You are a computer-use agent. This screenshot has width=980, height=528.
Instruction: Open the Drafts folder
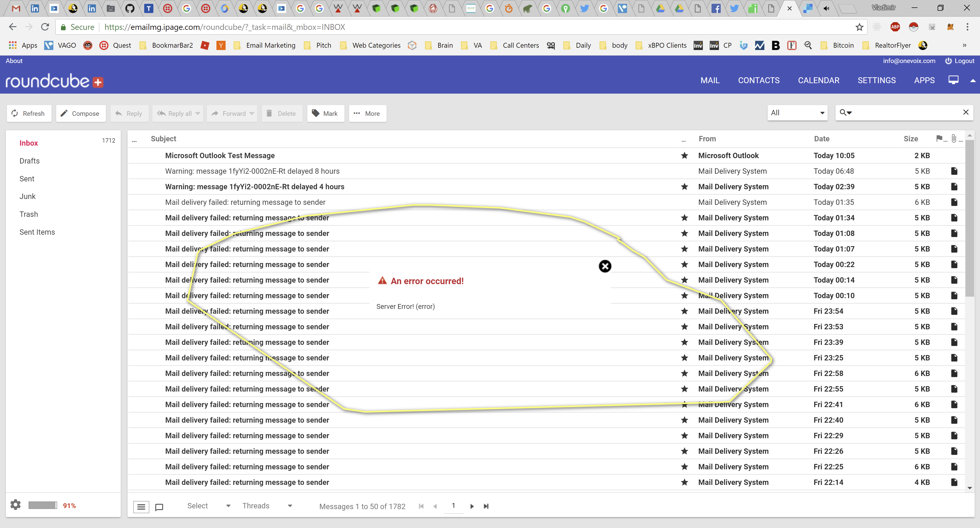(x=29, y=161)
